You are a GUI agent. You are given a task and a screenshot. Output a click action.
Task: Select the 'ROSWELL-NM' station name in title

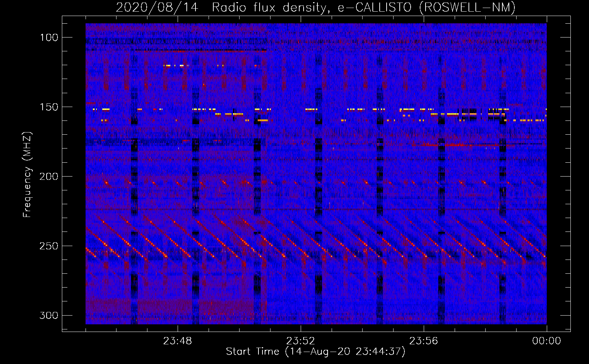(x=467, y=7)
